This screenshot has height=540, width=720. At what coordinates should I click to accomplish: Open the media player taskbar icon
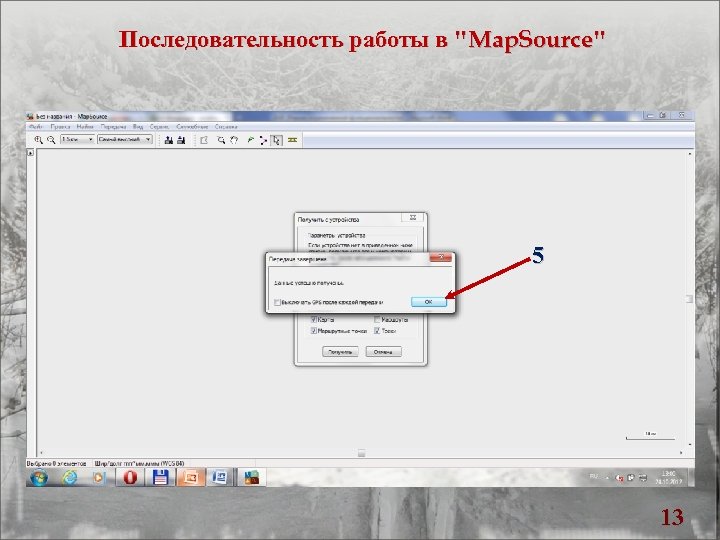pos(98,478)
